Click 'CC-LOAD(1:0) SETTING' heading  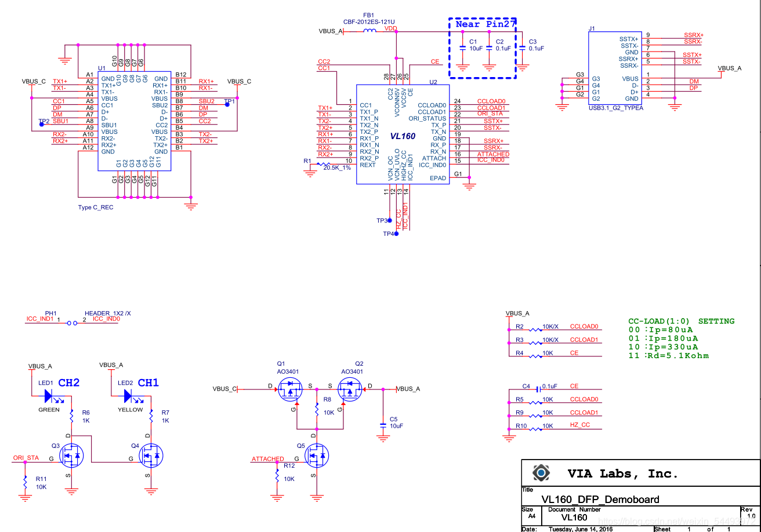point(682,321)
